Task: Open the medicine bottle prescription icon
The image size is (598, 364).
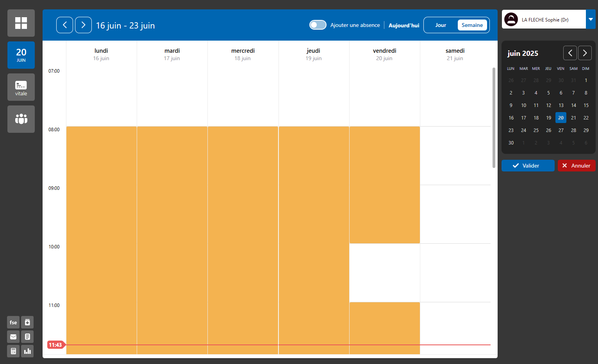Action: pos(27,322)
